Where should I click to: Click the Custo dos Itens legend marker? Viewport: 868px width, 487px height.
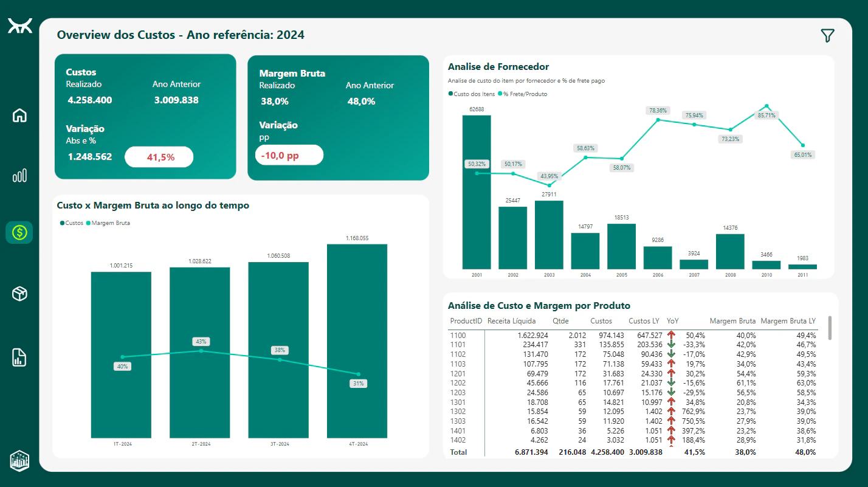[x=450, y=94]
